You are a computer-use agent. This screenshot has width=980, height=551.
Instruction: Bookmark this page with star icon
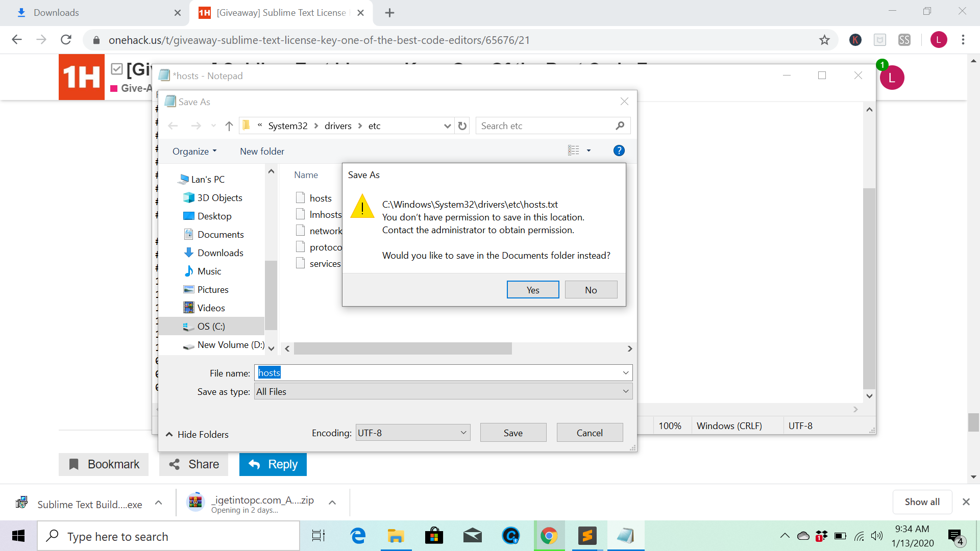click(824, 40)
